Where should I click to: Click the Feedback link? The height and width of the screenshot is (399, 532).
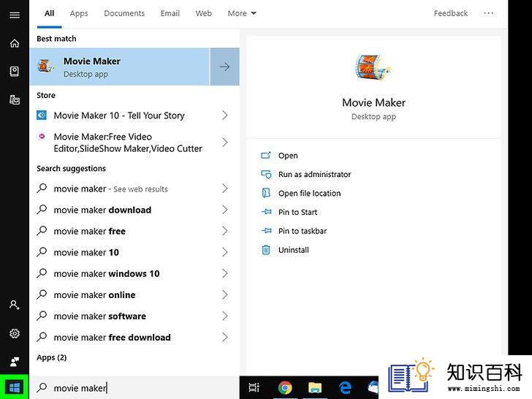pos(451,13)
